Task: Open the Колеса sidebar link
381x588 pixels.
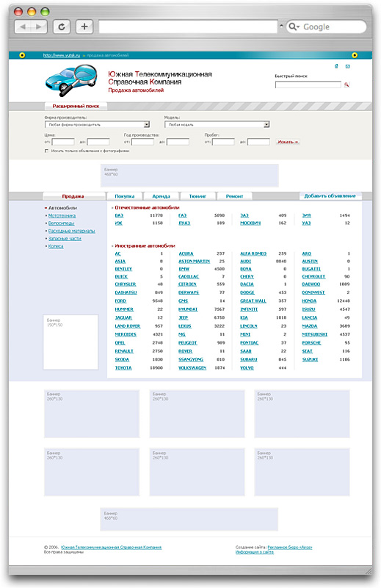Action: (56, 246)
